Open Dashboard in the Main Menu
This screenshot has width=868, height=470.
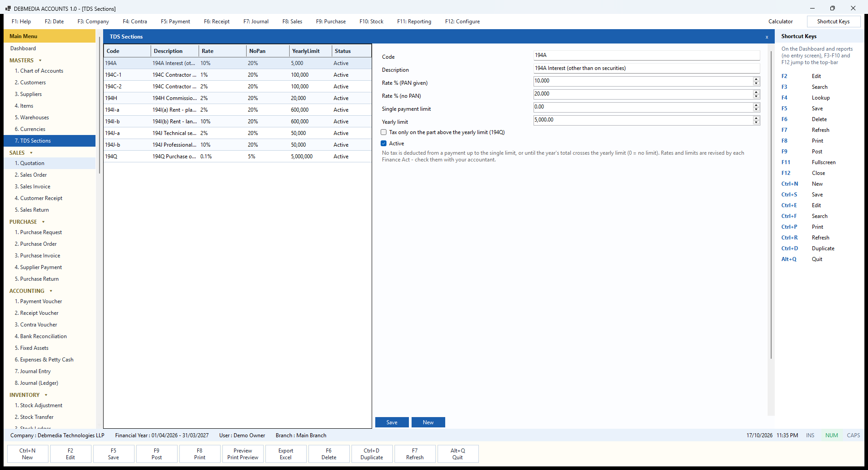[x=49, y=48]
